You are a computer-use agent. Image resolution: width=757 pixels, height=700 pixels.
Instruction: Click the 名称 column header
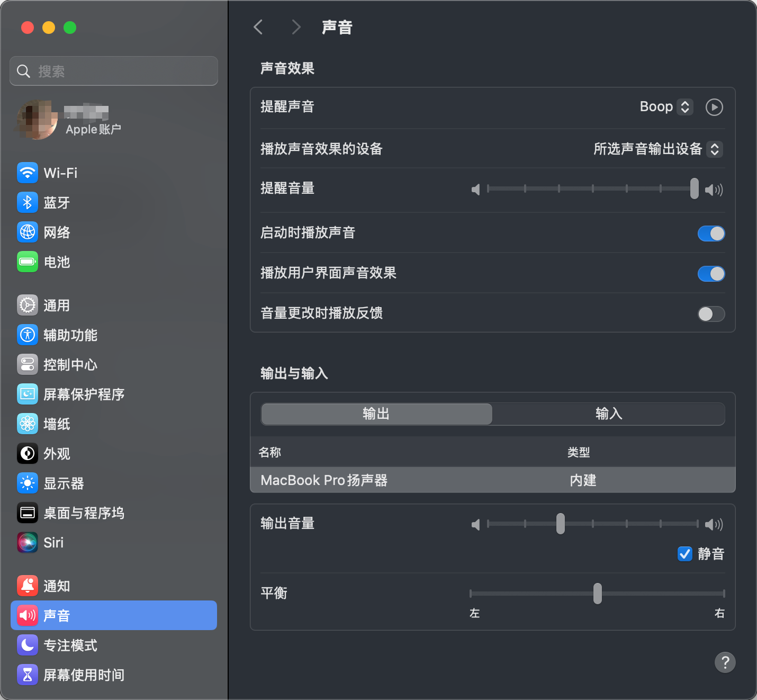pyautogui.click(x=270, y=452)
